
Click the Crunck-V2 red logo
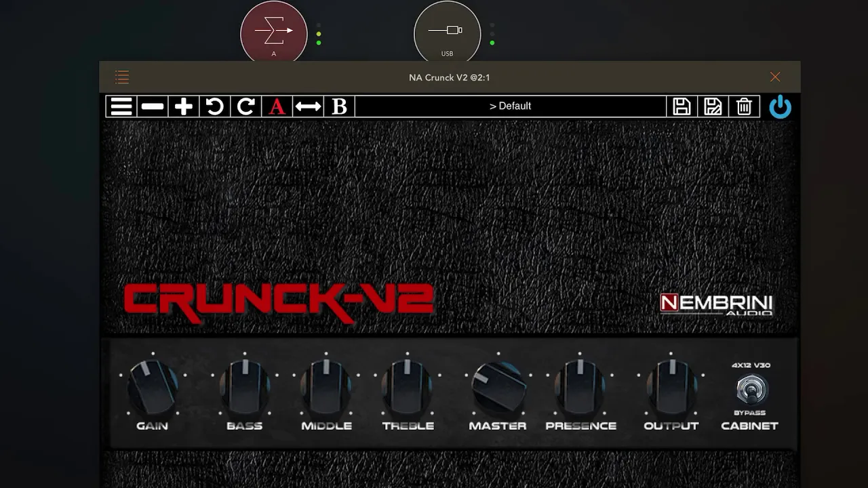point(279,302)
